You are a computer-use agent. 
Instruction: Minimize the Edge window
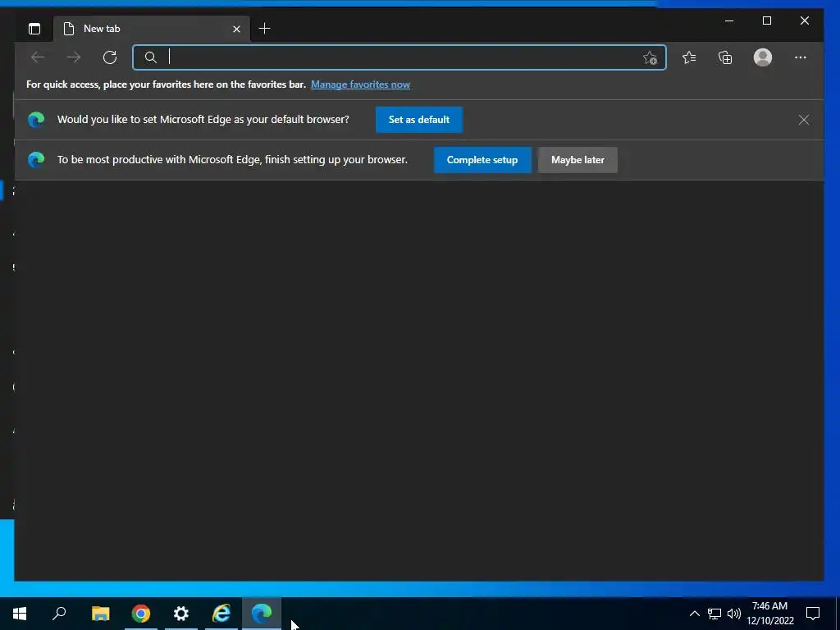pyautogui.click(x=729, y=21)
